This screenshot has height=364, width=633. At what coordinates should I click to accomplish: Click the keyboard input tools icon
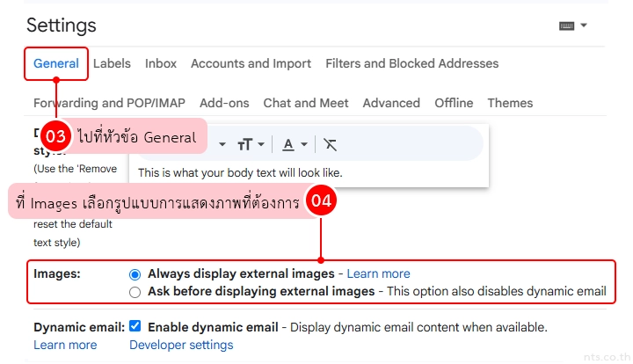(x=566, y=26)
